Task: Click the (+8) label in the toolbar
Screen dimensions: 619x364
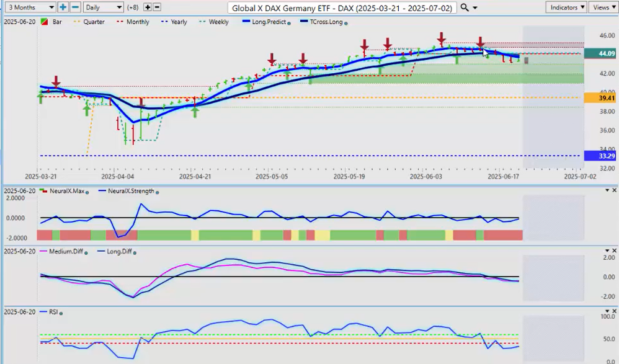Action: tap(132, 7)
